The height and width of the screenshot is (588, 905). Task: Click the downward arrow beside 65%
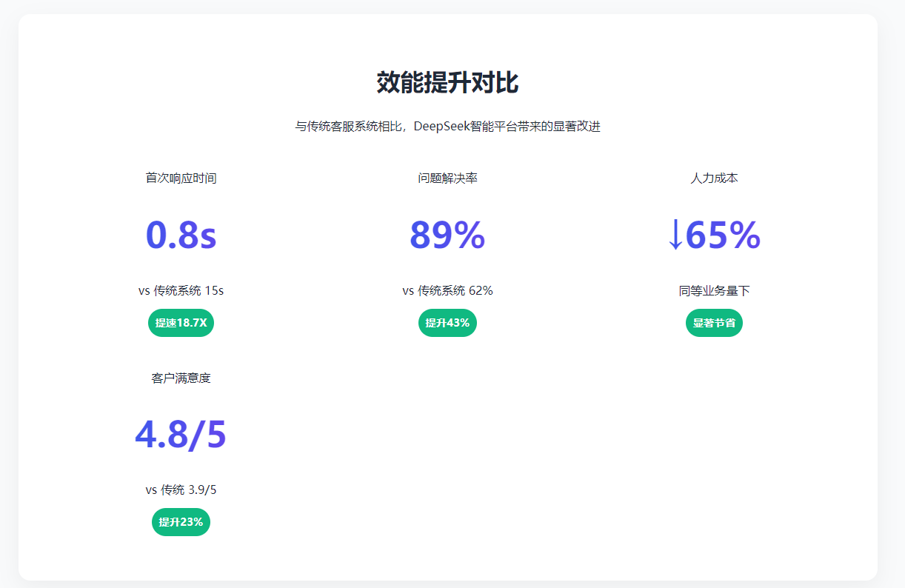675,236
